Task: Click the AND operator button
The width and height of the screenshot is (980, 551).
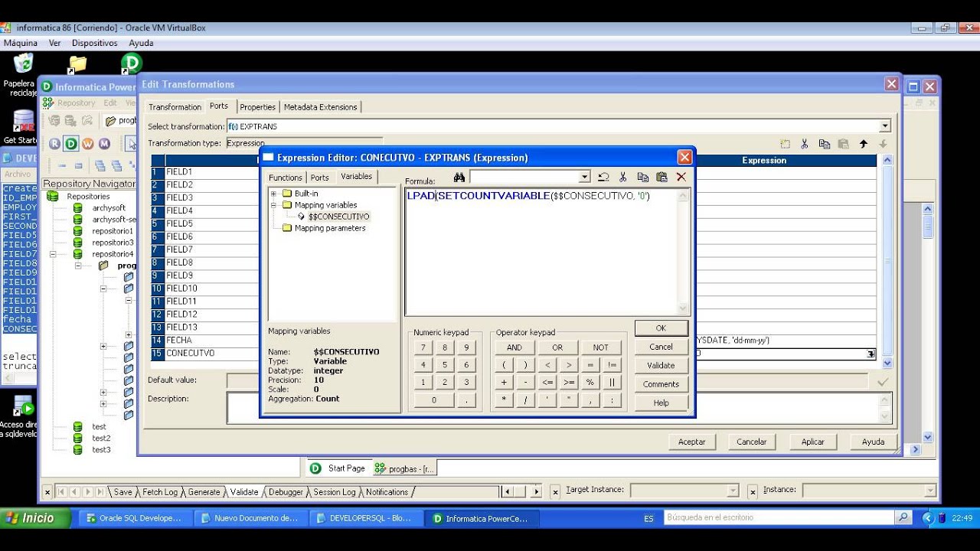Action: point(514,347)
